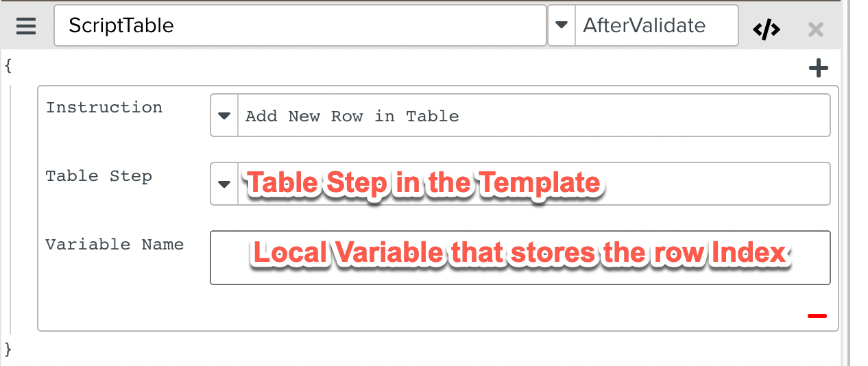Screen dimensions: 868x366
Task: Click the Variable Name label text
Action: 114,245
